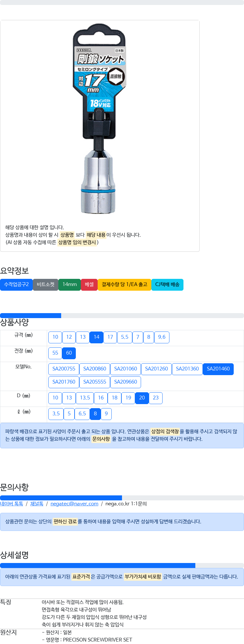
Task: Open the 네이버 톡톡 link
Action: (x=12, y=504)
